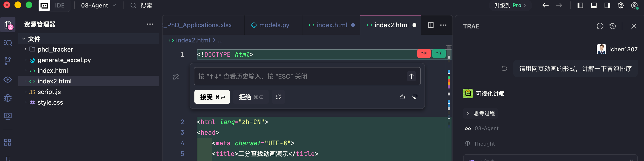Open the source control icon in sidebar
This screenshot has width=644, height=161.
pos(8,61)
